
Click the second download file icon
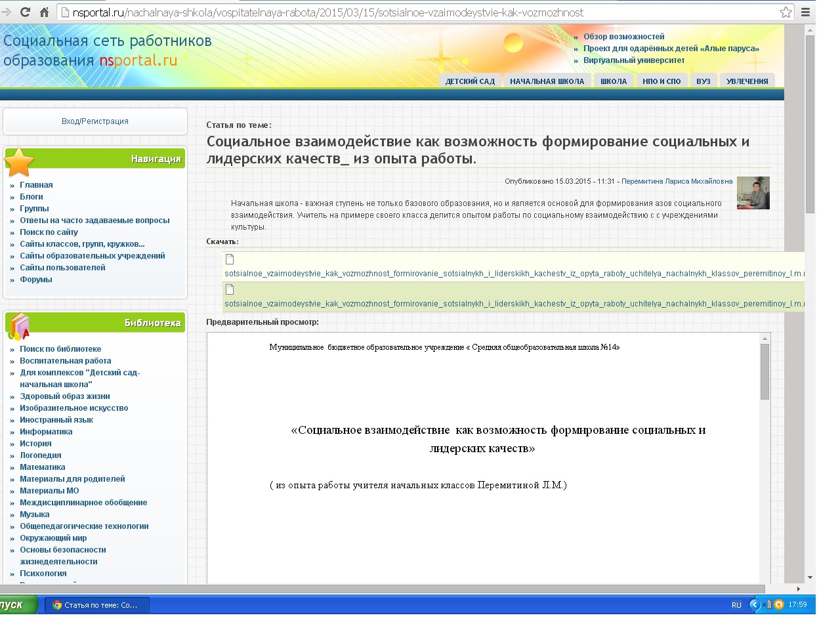click(230, 289)
